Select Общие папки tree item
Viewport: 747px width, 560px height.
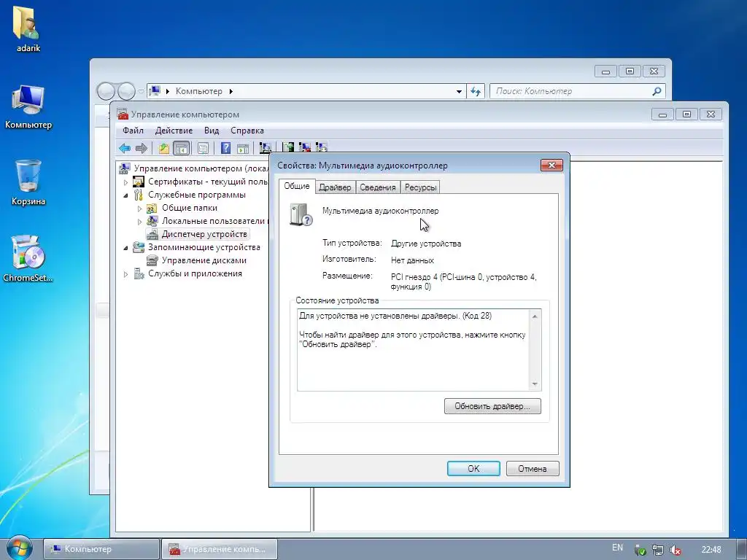click(189, 208)
